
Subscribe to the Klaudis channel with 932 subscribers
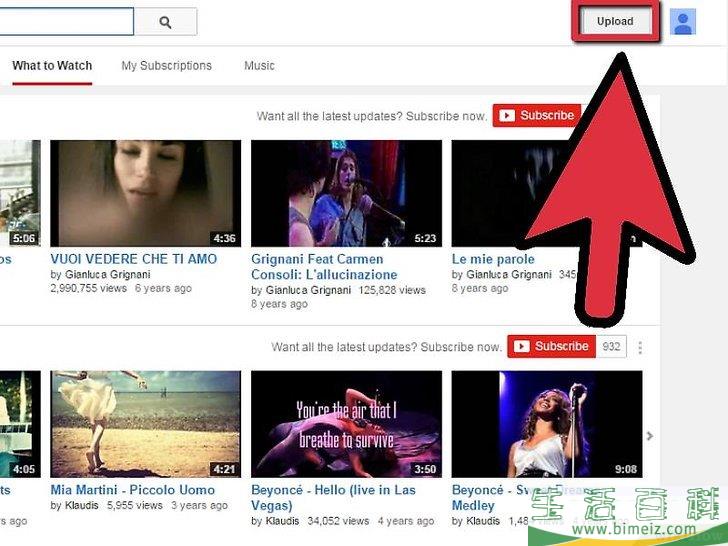tap(551, 346)
